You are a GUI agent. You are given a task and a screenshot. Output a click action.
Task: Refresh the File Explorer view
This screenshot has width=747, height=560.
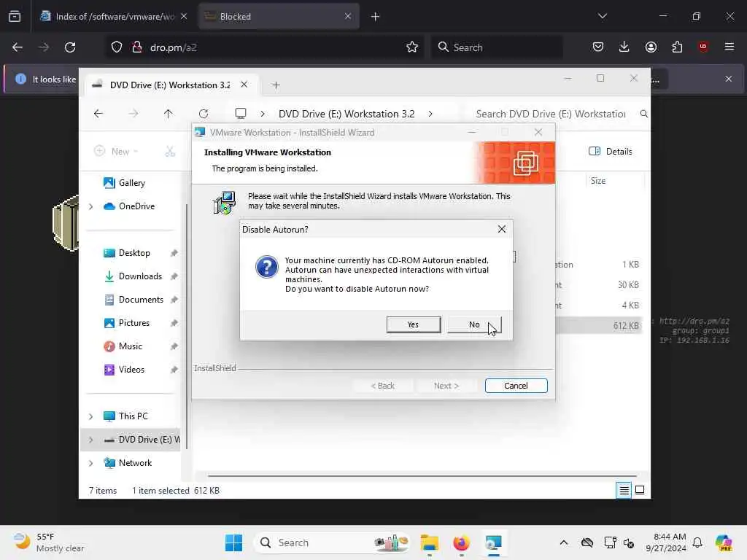click(x=204, y=114)
